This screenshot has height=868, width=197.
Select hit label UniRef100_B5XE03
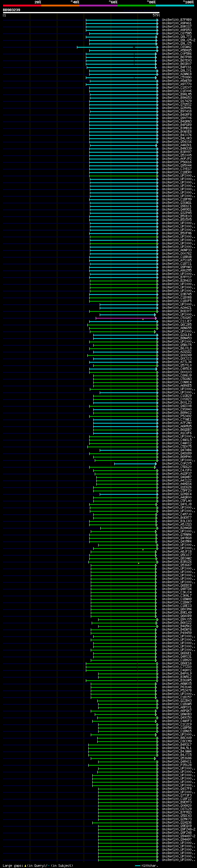tap(177, 216)
